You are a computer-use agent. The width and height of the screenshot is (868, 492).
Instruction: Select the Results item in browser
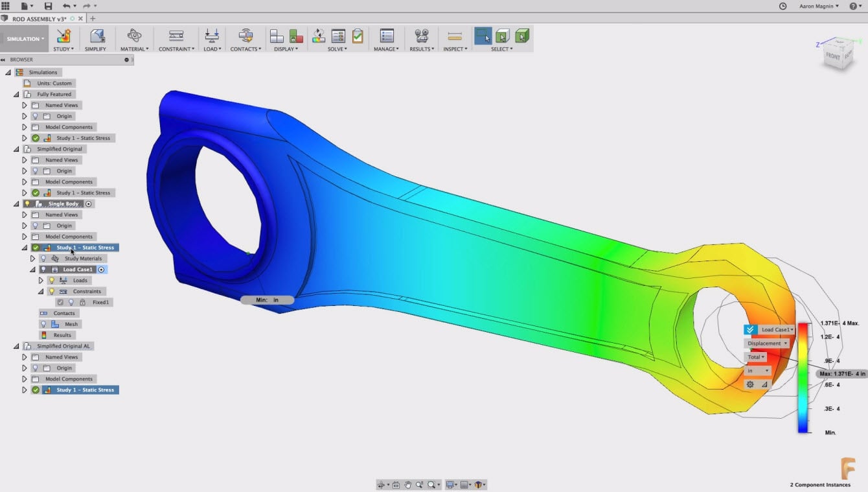click(62, 335)
